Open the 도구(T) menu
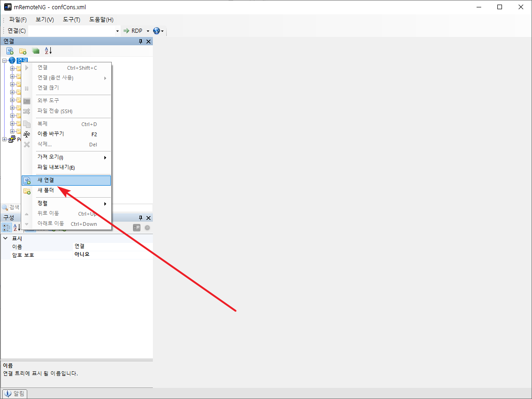This screenshot has height=399, width=532. pos(72,20)
